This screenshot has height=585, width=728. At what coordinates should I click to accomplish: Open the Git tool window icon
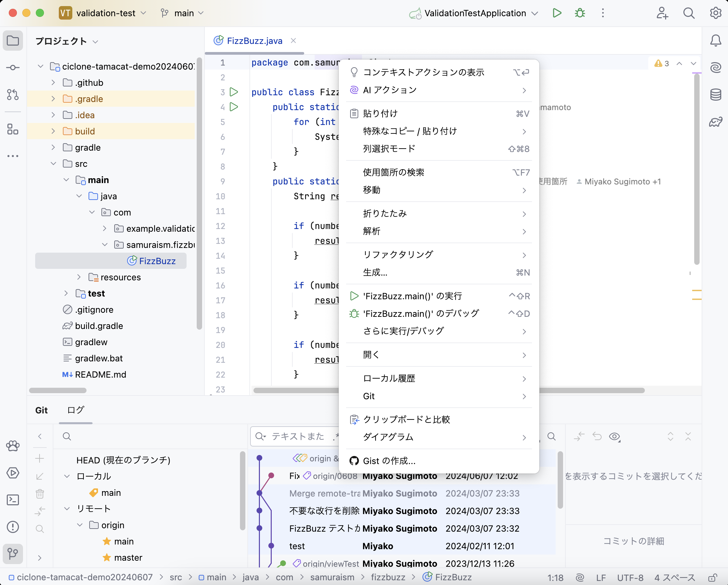pyautogui.click(x=13, y=554)
